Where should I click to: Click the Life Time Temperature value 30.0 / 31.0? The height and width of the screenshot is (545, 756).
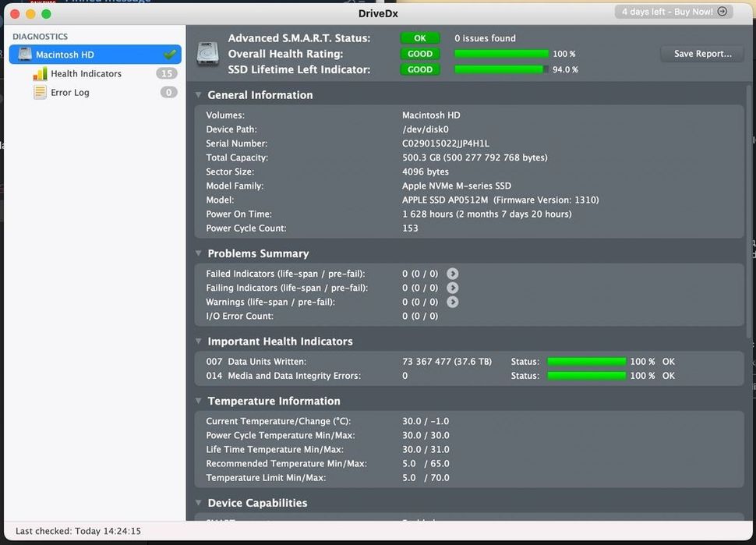coord(426,450)
